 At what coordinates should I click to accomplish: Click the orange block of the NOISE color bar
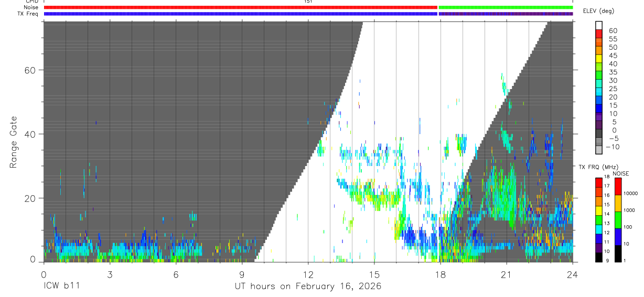[x=618, y=202]
